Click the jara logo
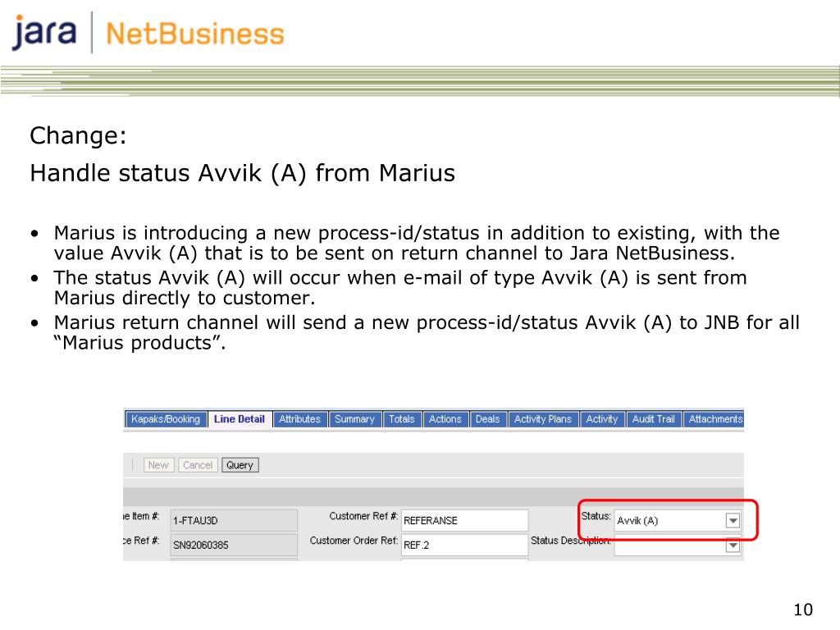 click(x=44, y=33)
